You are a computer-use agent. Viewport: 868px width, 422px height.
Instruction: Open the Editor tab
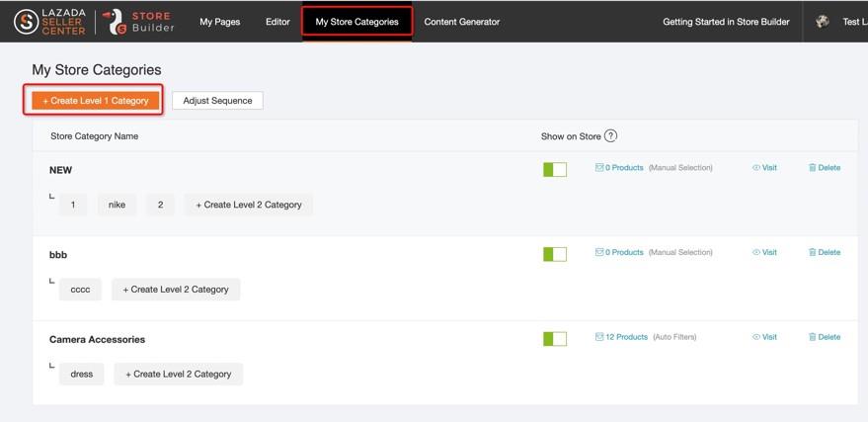click(277, 22)
